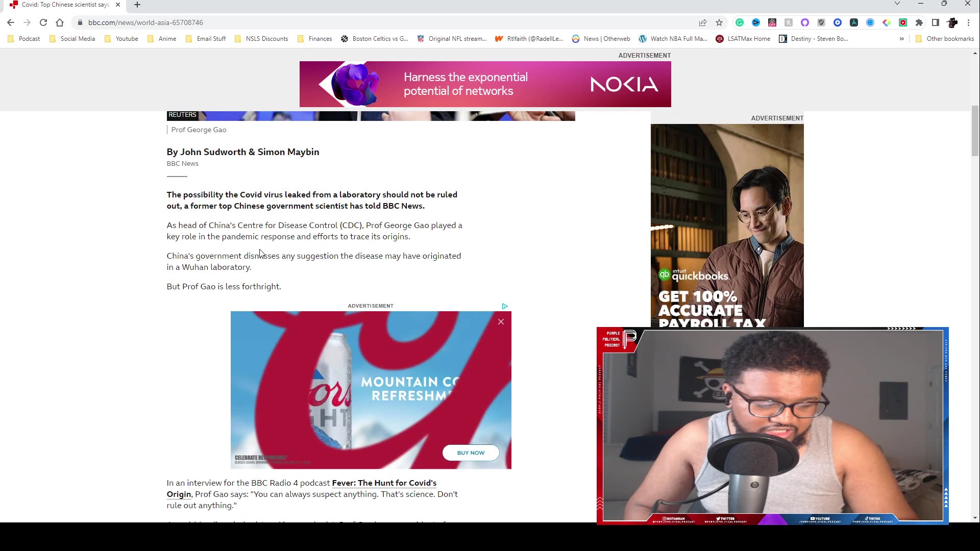Open a new browser tab
Image resolution: width=980 pixels, height=551 pixels.
pyautogui.click(x=137, y=5)
